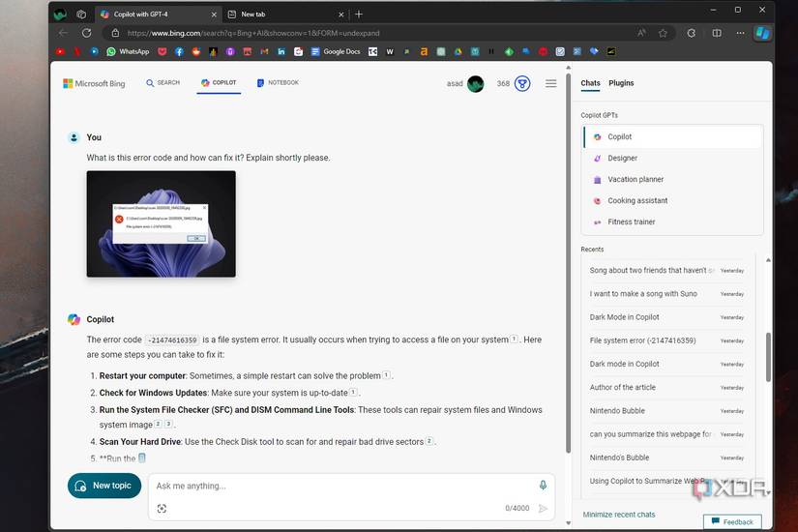Open the Copilot sidebar icon in Edge toolbar
The height and width of the screenshot is (532, 798).
(762, 33)
